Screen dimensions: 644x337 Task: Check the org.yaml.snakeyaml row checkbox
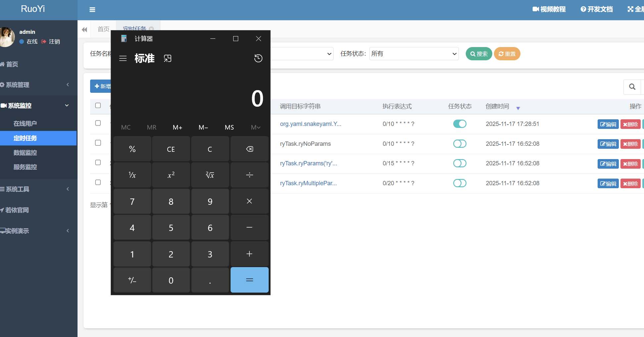coord(98,123)
